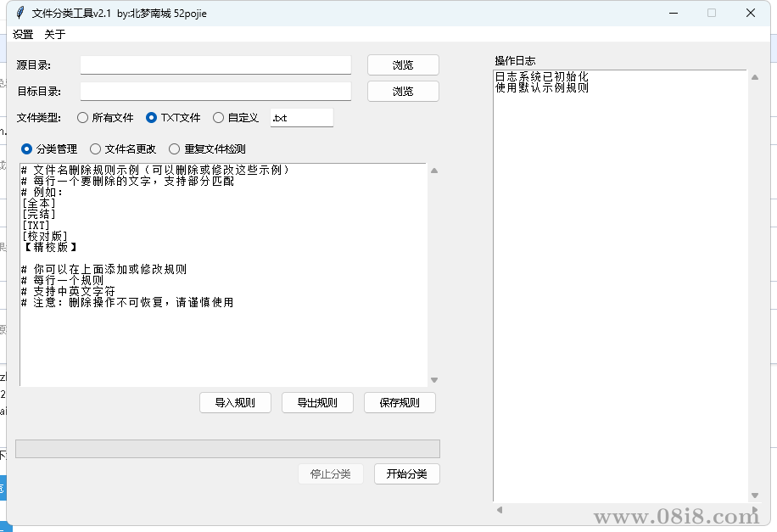Click 浏览 beside the 源目录 field
This screenshot has height=532, width=777.
coord(402,64)
